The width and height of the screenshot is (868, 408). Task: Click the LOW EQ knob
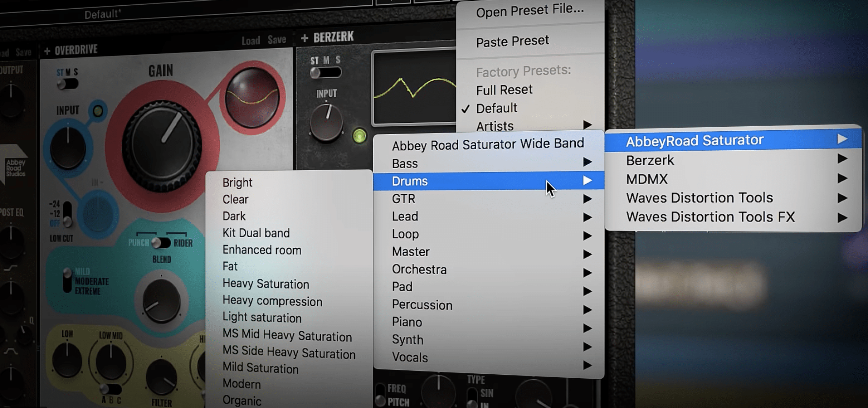[67, 360]
